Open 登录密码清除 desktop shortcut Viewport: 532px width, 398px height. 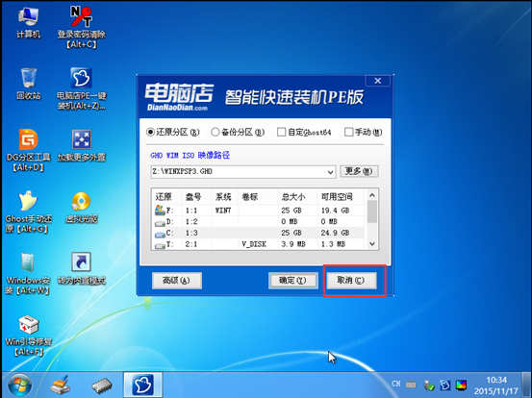pyautogui.click(x=82, y=27)
